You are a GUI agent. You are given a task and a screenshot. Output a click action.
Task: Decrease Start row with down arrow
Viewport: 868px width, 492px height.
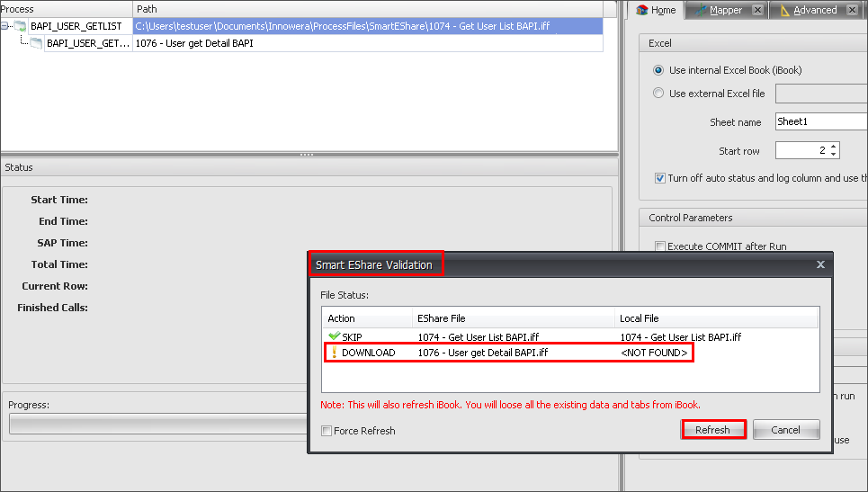[x=834, y=155]
